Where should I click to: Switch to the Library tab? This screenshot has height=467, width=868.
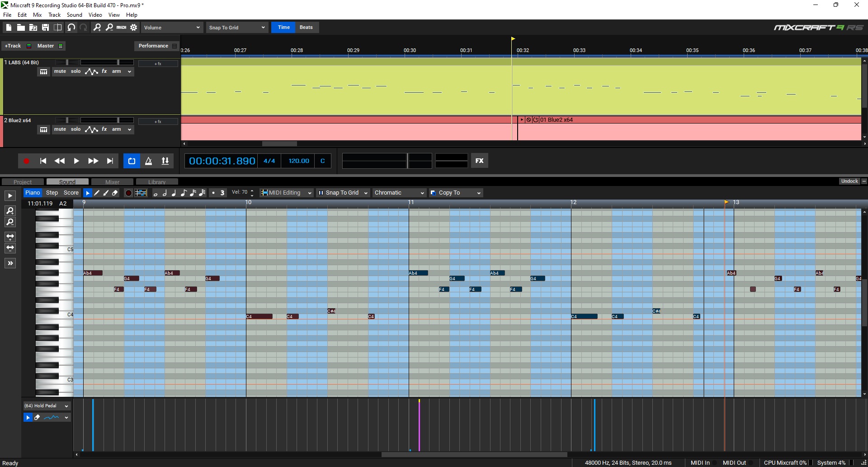pos(157,182)
